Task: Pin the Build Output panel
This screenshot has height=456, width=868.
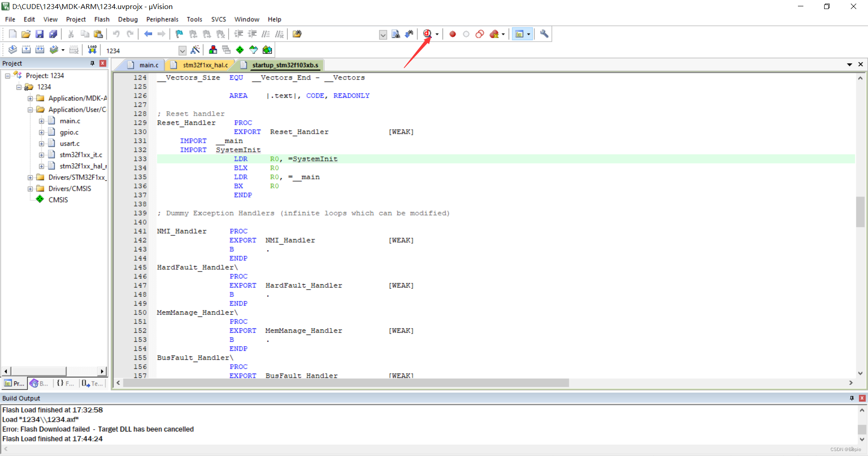Action: (852, 398)
